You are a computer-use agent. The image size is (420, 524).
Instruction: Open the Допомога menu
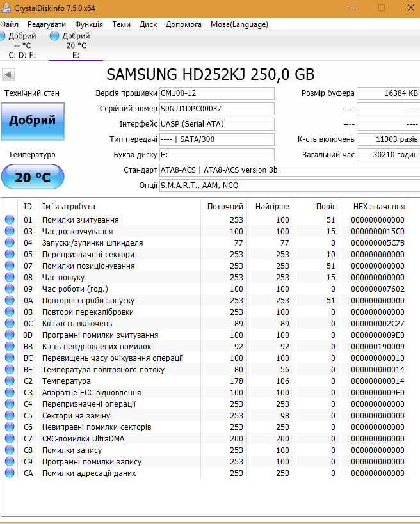[x=183, y=24]
